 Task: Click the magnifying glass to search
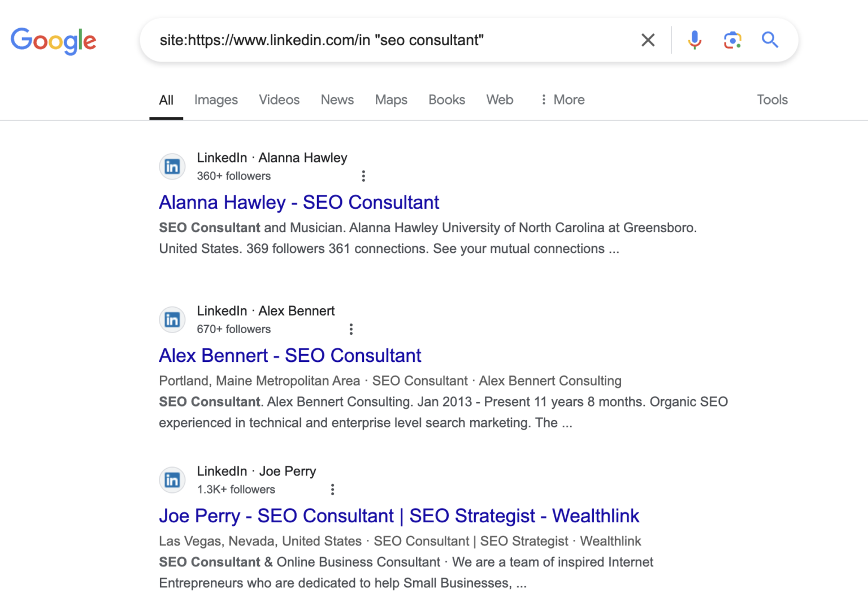(x=770, y=40)
